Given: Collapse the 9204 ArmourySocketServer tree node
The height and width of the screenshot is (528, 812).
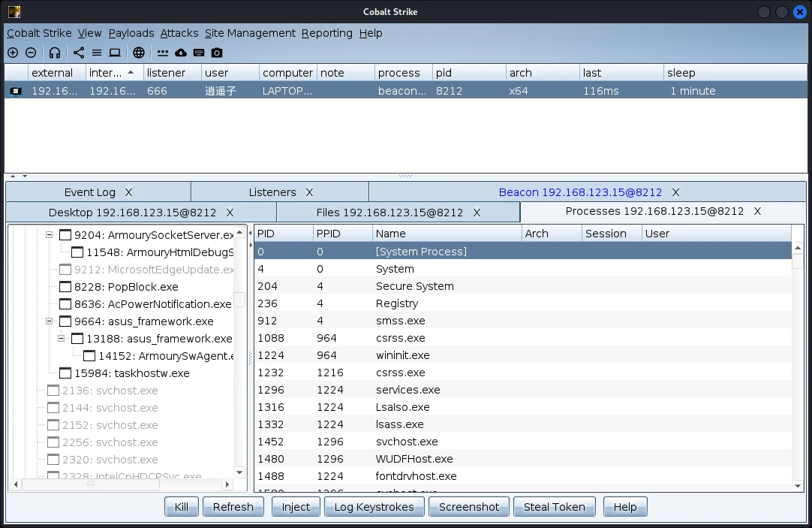Looking at the screenshot, I should pyautogui.click(x=50, y=235).
